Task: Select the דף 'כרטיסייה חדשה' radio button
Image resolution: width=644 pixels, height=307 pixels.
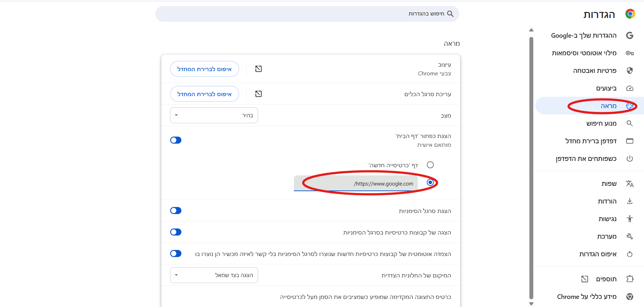Action: coord(430,165)
